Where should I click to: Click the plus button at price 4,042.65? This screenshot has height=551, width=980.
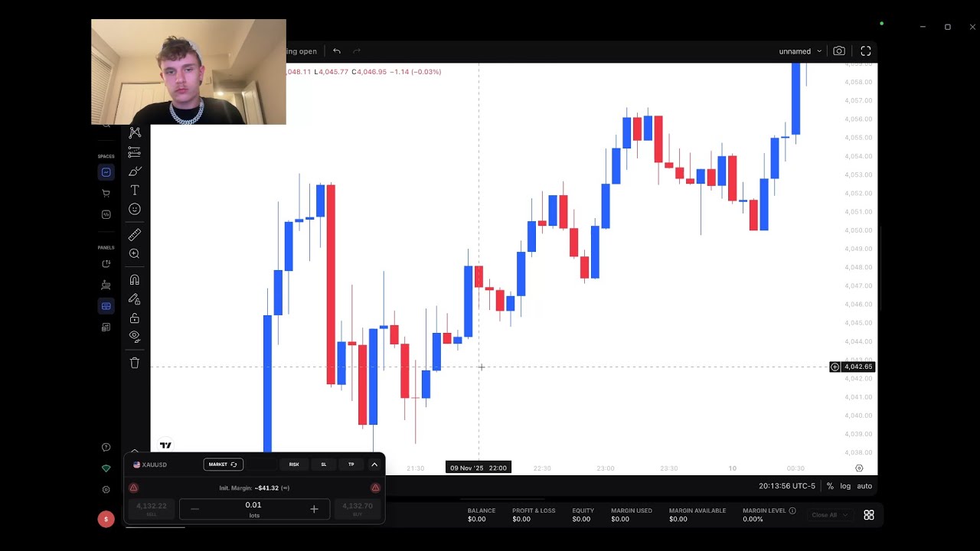pos(835,367)
